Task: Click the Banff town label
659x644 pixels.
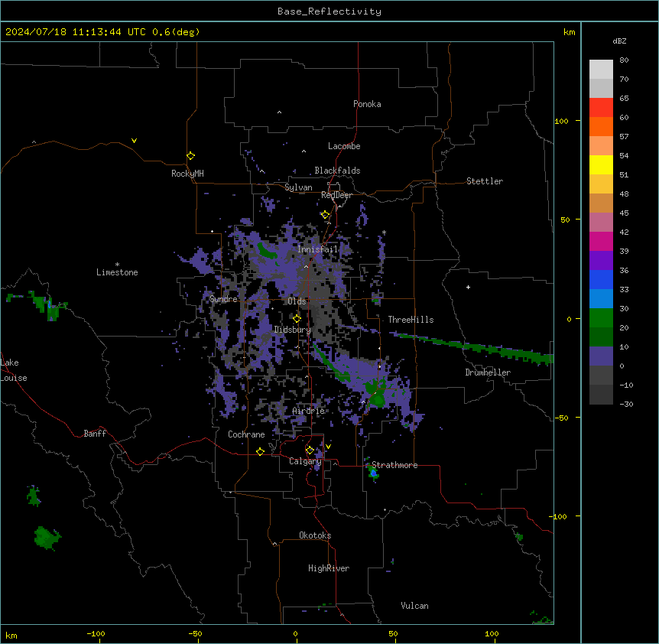Action: coord(95,434)
